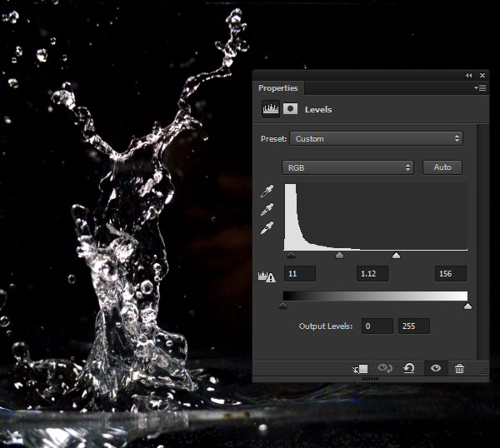Image resolution: width=500 pixels, height=448 pixels.
Task: Click the Auto levels button
Action: pos(442,167)
